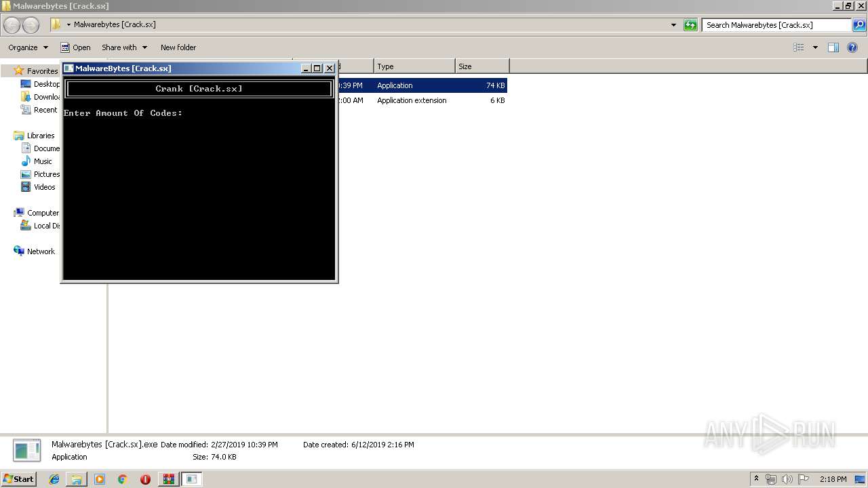
Task: Click the Explorer Forward navigation button
Action: 31,25
